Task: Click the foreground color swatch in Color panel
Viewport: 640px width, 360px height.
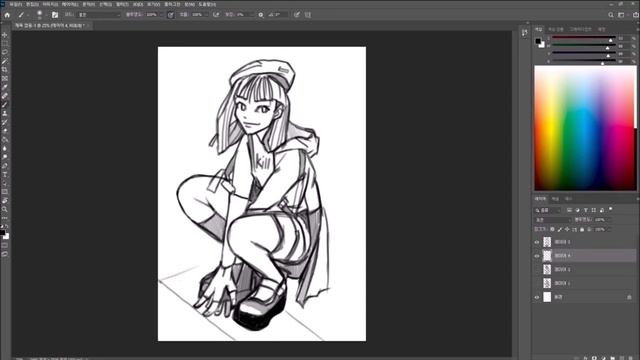Action: pyautogui.click(x=538, y=41)
